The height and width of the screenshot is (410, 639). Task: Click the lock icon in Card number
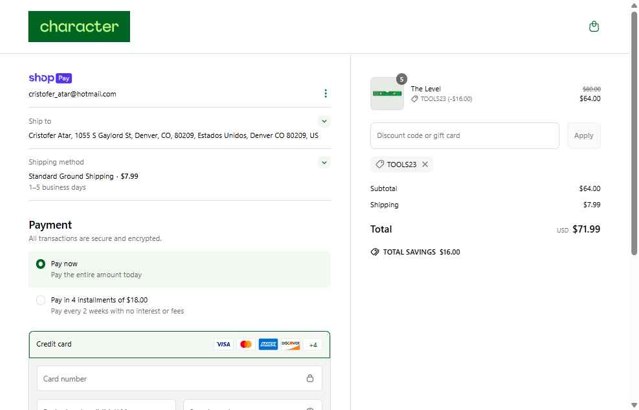click(x=310, y=378)
